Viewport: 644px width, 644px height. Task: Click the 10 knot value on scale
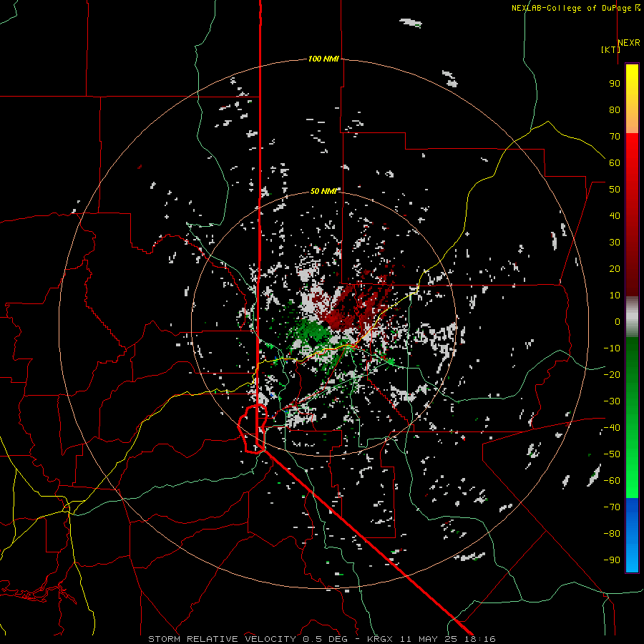pos(615,296)
